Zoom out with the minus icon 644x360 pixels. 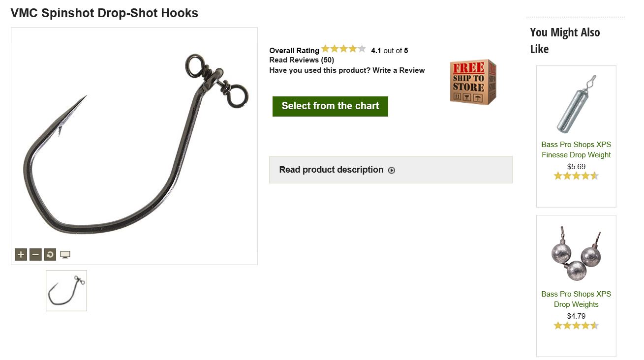[35, 254]
